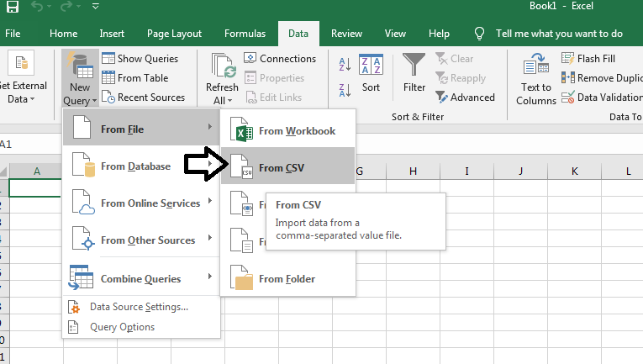
Task: Select column A header
Action: tap(36, 171)
